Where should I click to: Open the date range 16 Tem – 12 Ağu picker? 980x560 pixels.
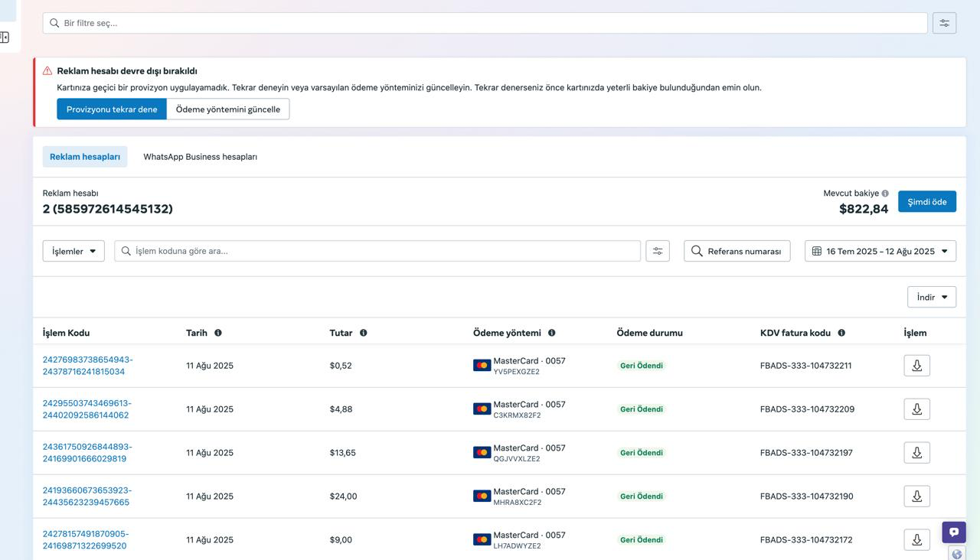point(880,251)
